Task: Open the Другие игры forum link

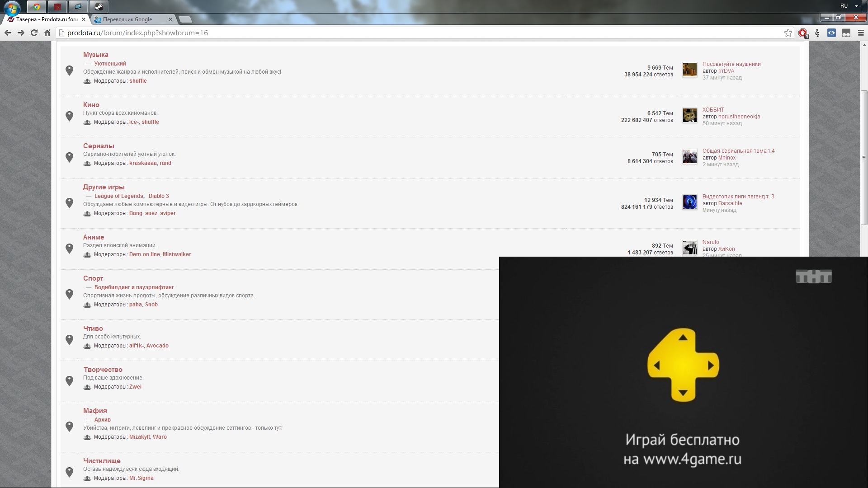Action: 104,187
